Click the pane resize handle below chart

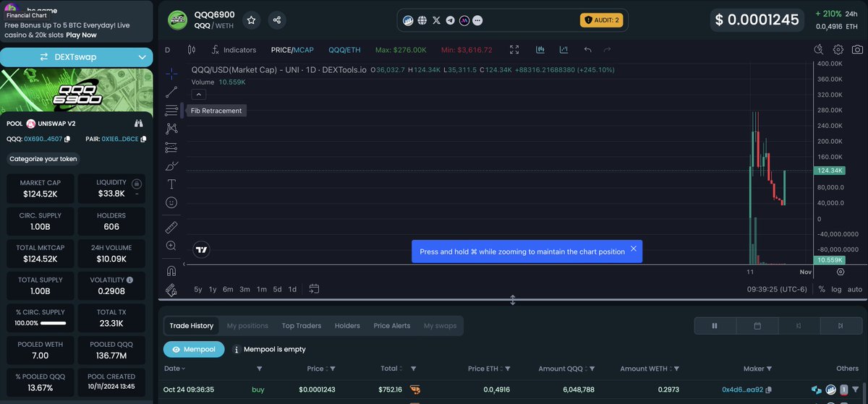[x=513, y=300]
